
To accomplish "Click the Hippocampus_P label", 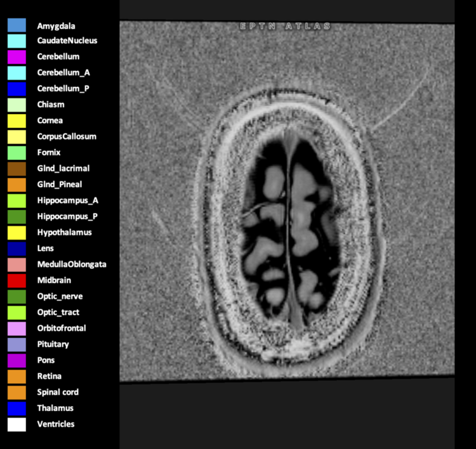I will (x=67, y=217).
